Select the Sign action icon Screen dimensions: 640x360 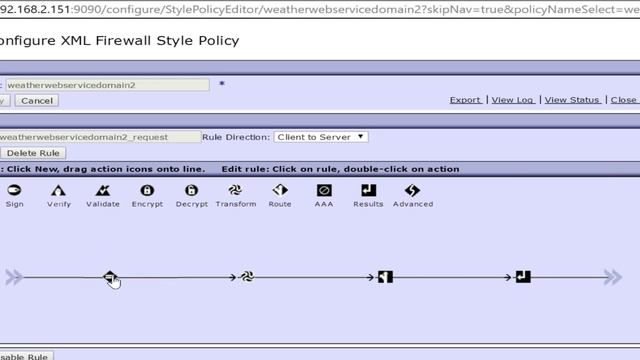(x=14, y=190)
